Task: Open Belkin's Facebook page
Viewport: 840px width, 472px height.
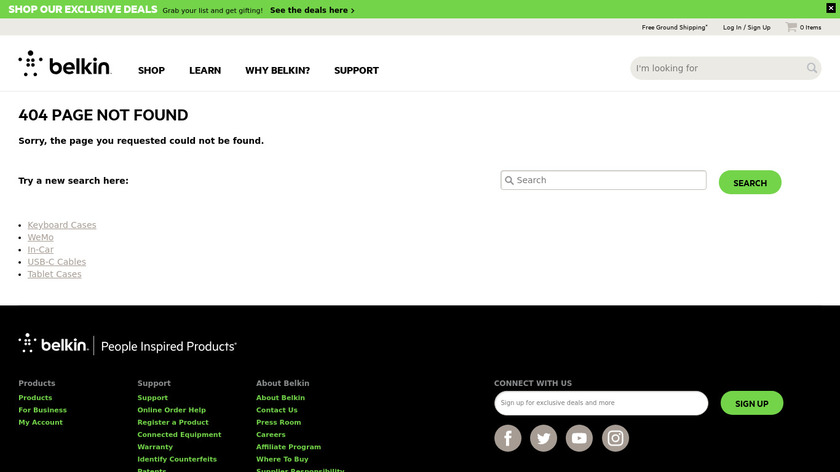Action: pos(507,438)
